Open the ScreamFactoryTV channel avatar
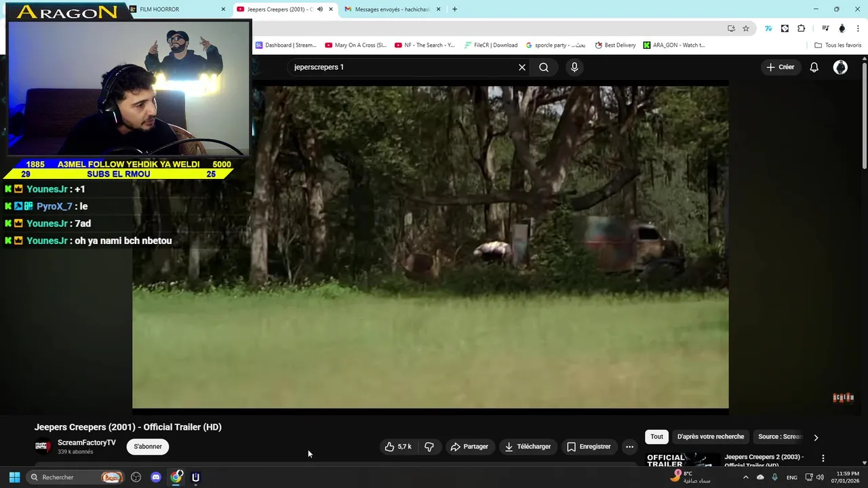The height and width of the screenshot is (488, 868). 42,446
